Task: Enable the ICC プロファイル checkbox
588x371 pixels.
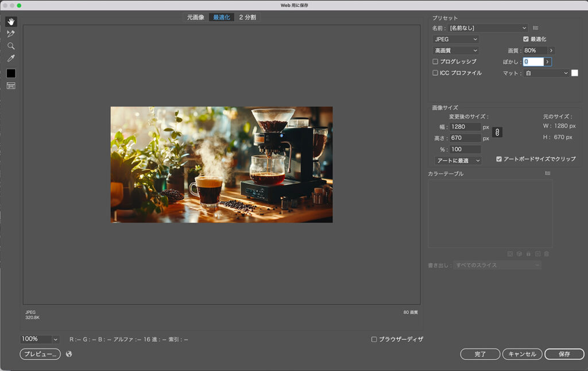Action: (x=435, y=73)
